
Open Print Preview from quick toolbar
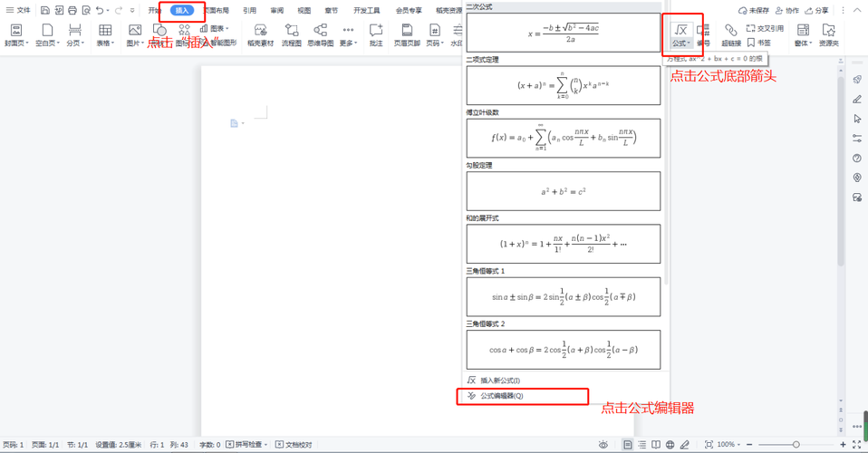click(86, 10)
